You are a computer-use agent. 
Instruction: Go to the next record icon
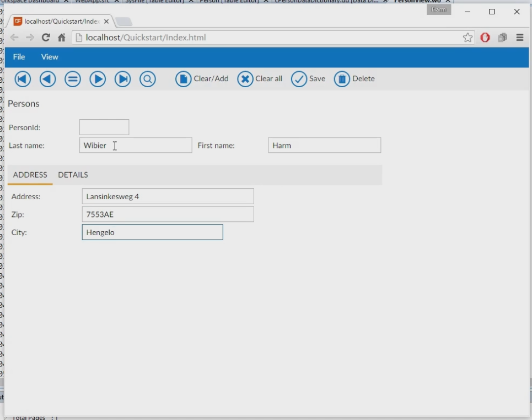pos(98,79)
